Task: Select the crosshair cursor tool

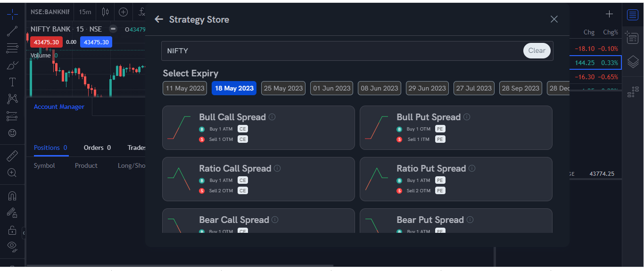Action: point(13,14)
